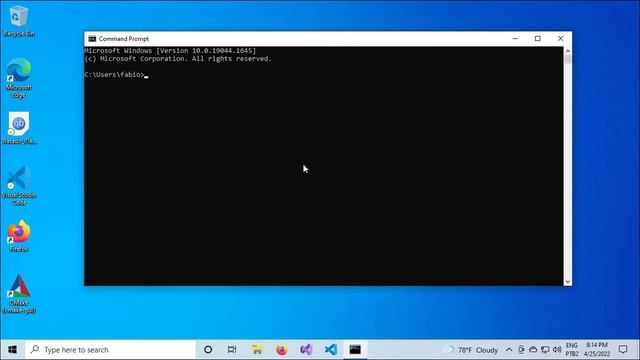Open File Explorer from the taskbar
The width and height of the screenshot is (640, 360).
(x=257, y=350)
